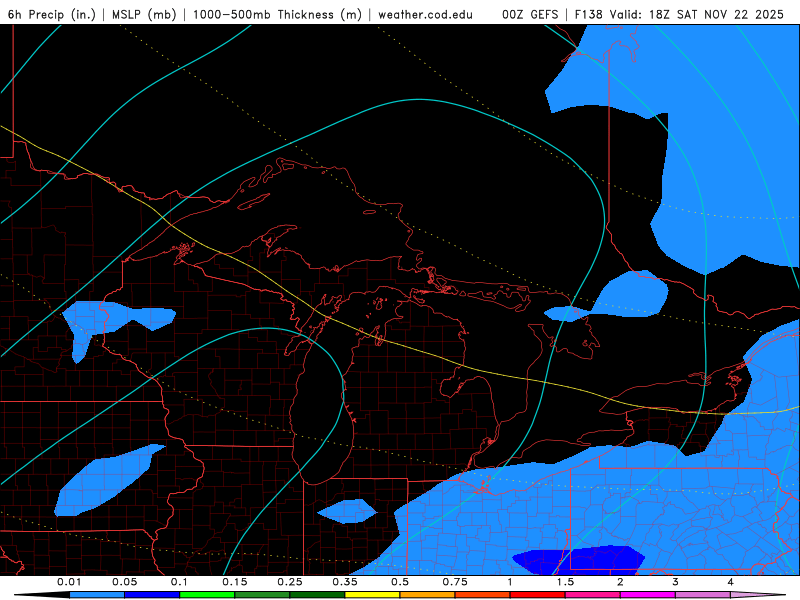Screen dimensions: 800x600
Task: Click the 0.05 legend value
Action: pyautogui.click(x=124, y=582)
